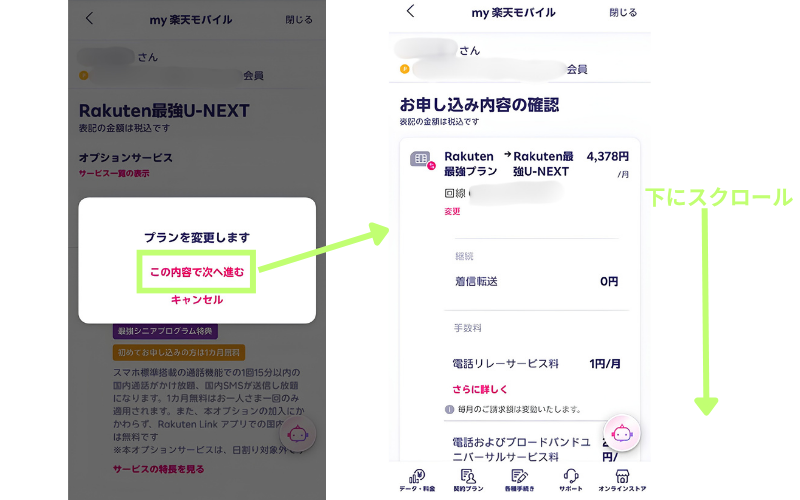
Task: Confirm with この内容で次へ進む
Action: 197,272
